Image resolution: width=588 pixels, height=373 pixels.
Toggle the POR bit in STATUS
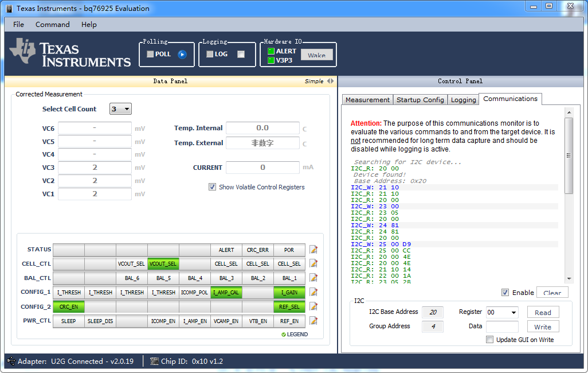[289, 250]
